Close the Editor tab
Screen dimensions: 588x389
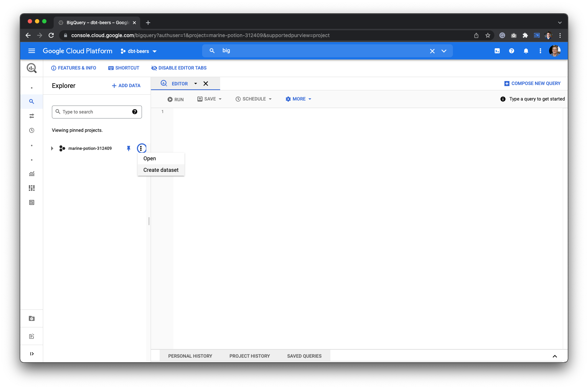pyautogui.click(x=206, y=84)
